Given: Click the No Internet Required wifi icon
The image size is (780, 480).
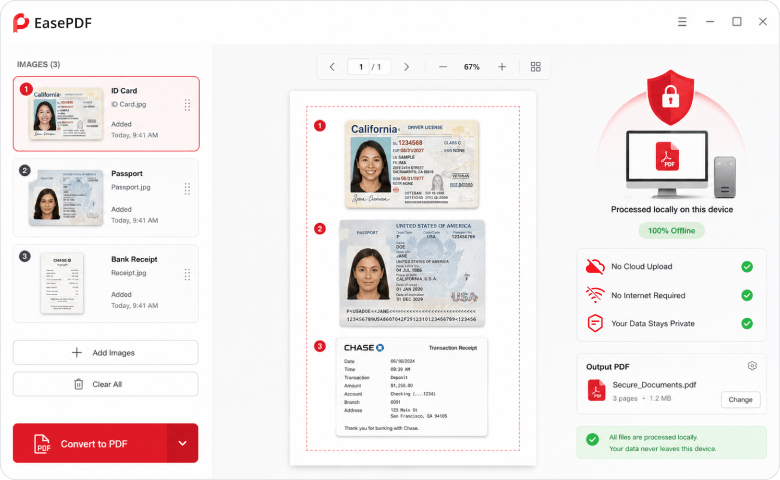Looking at the screenshot, I should click(595, 295).
